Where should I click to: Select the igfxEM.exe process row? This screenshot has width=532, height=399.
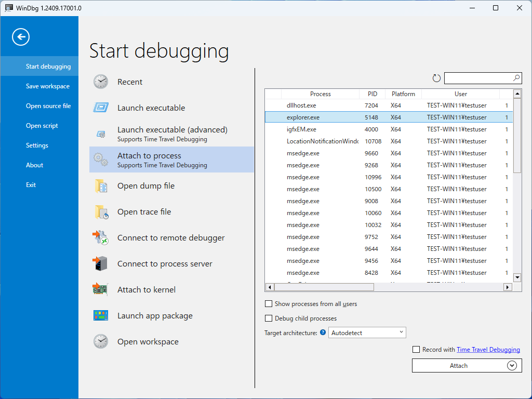pyautogui.click(x=389, y=129)
